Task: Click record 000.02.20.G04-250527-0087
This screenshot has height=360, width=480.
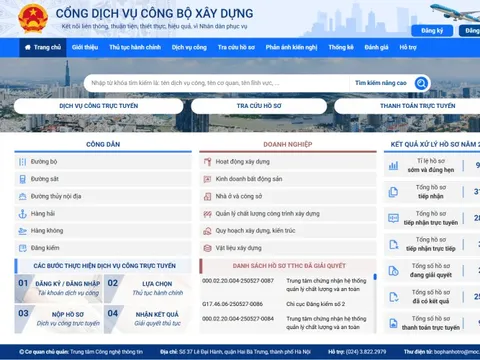Action: click(238, 281)
